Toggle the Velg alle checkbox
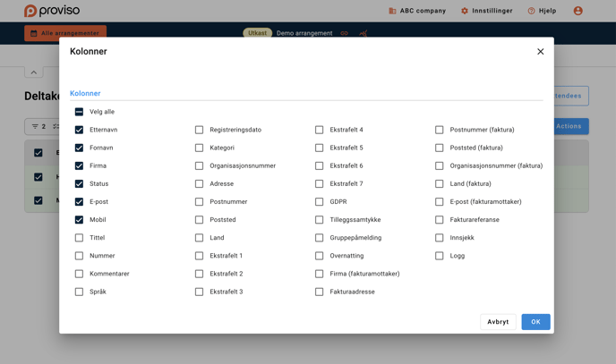616x364 pixels. (79, 112)
